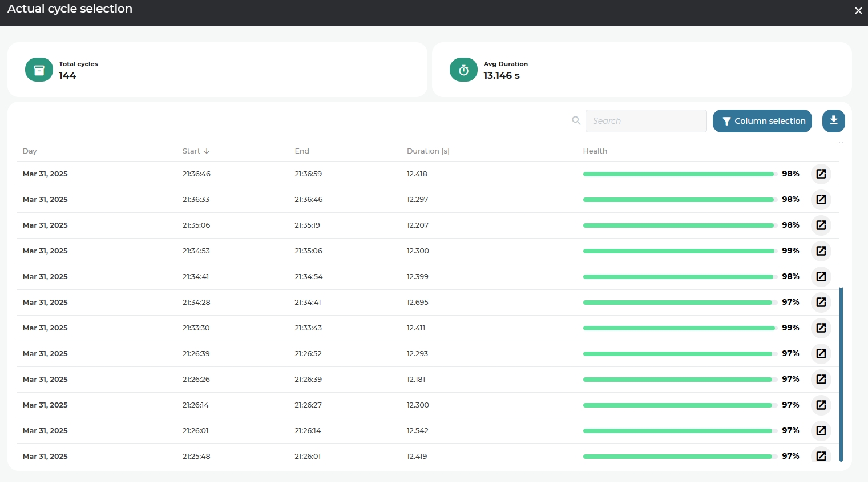Sort by the Health column header
This screenshot has width=868, height=488.
(595, 151)
